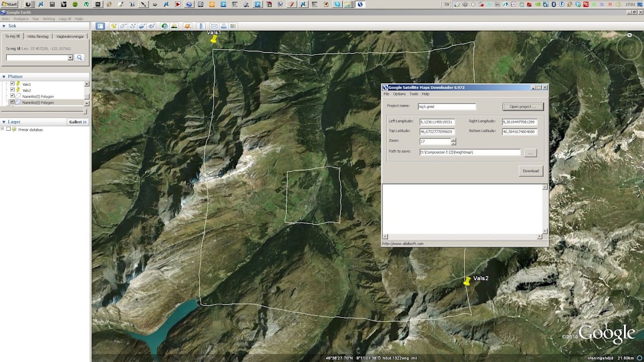Viewport: 644px width, 362px height.
Task: Click the Add Placemark pushpin icon
Action: tap(113, 26)
